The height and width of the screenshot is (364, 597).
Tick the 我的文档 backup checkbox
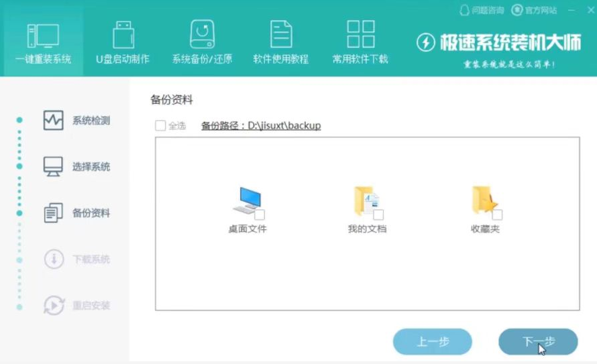378,215
